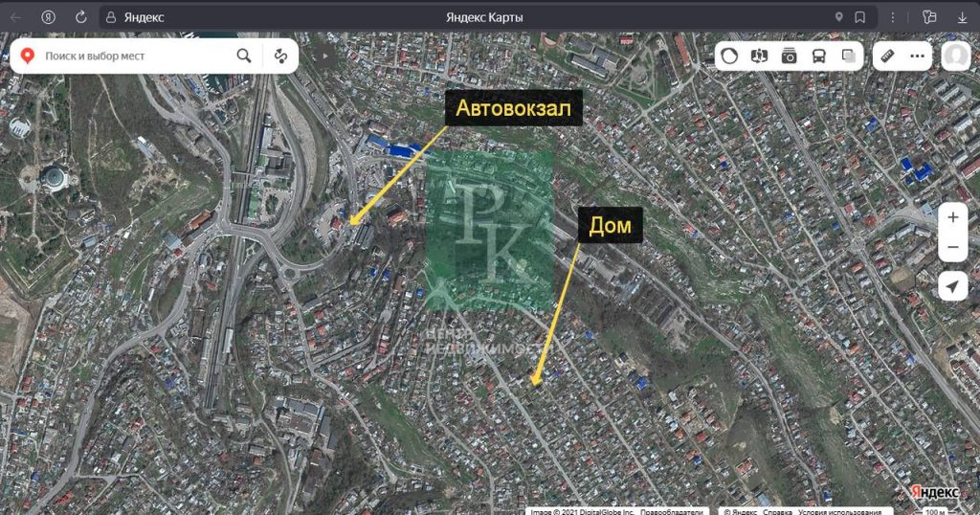Select the ruler measuring tool

click(888, 56)
